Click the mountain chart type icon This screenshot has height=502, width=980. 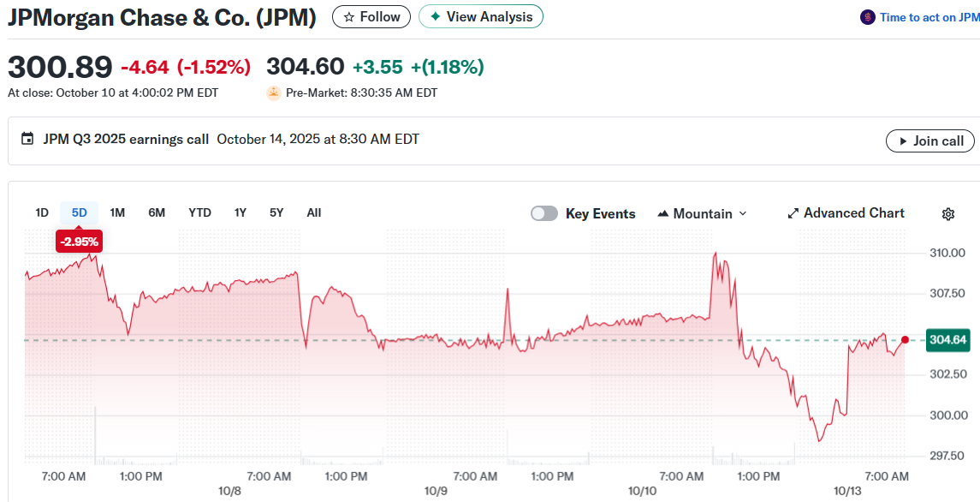(662, 213)
